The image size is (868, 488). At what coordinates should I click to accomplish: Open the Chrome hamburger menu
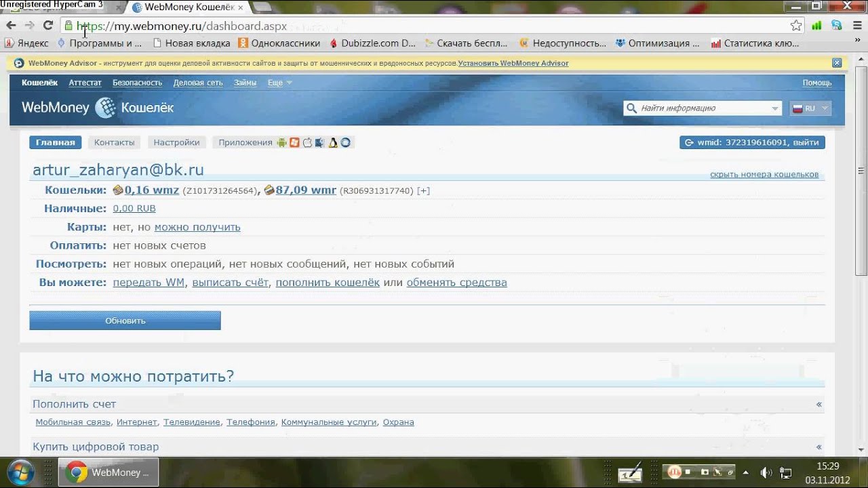[x=856, y=26]
